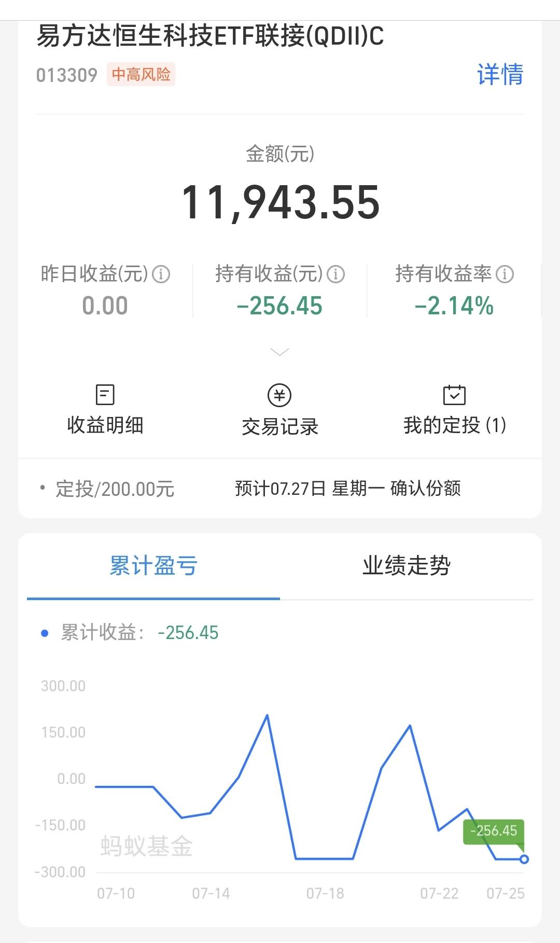Tap yesterday's earnings value 0.00

click(x=105, y=306)
